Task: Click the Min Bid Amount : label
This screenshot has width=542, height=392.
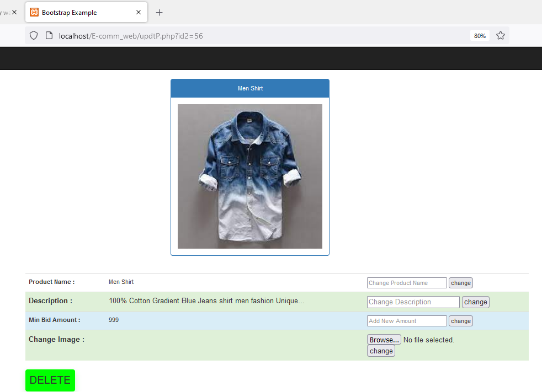Action: coord(54,320)
